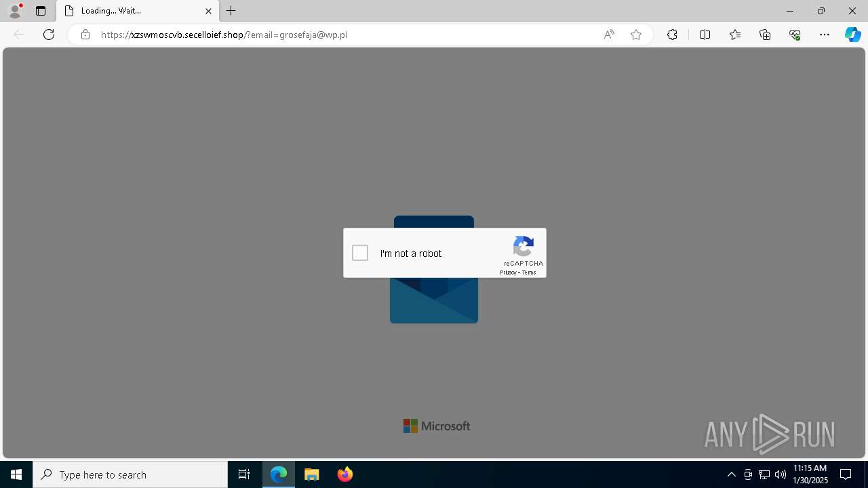Open Copilot sidebar
Screen dimensions: 868x488
pos(852,35)
